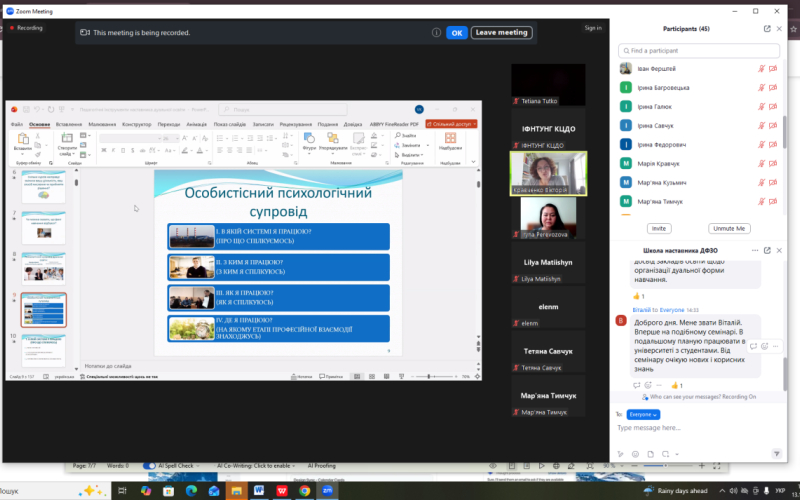Attach a file in chat

[x=651, y=454]
